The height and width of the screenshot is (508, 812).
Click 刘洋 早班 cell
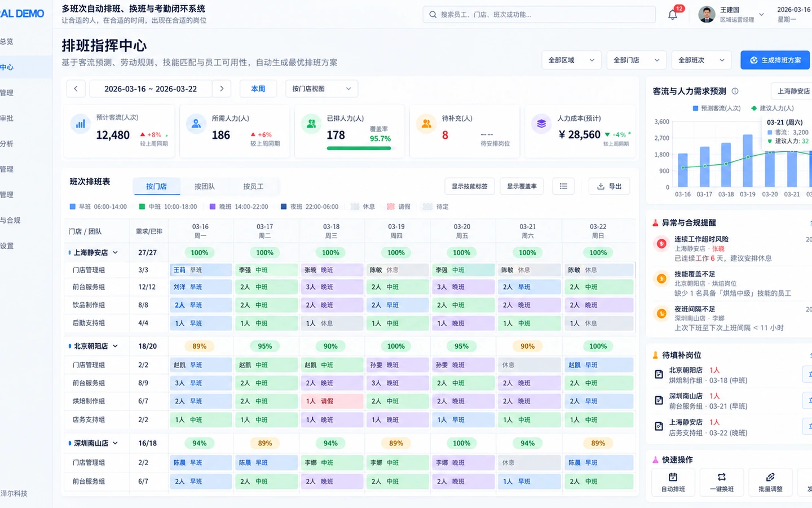201,287
